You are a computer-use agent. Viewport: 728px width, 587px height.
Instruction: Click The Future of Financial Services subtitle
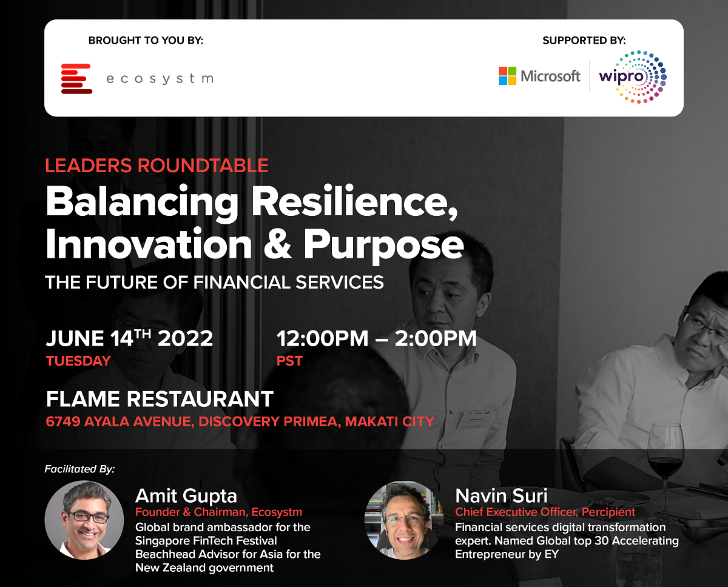[215, 282]
